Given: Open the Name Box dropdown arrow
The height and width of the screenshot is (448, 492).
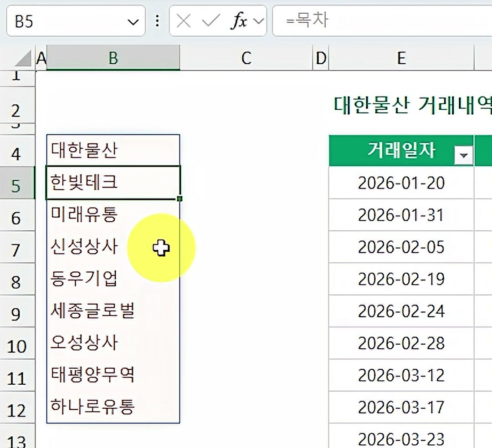Looking at the screenshot, I should coord(133,22).
